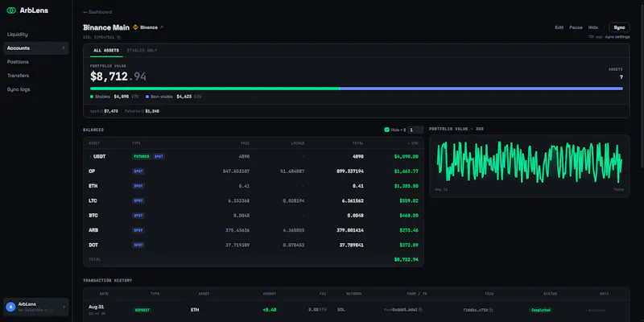Click the ArbLens user avatar
The width and height of the screenshot is (644, 322).
pyautogui.click(x=10, y=307)
